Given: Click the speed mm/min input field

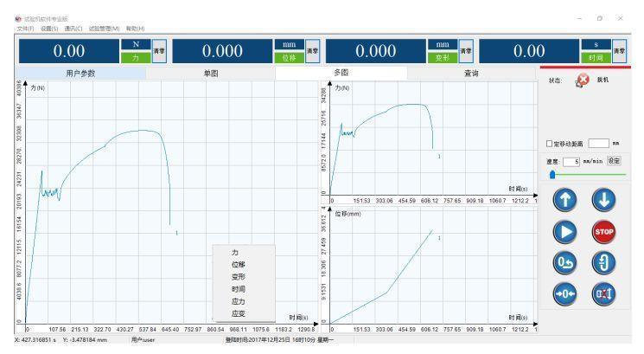Looking at the screenshot, I should click(x=570, y=161).
